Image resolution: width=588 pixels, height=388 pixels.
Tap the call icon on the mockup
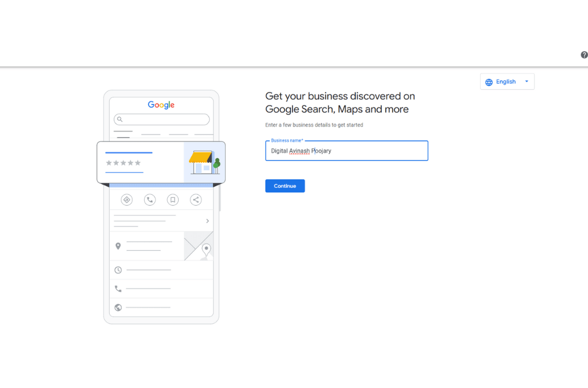[x=150, y=199]
